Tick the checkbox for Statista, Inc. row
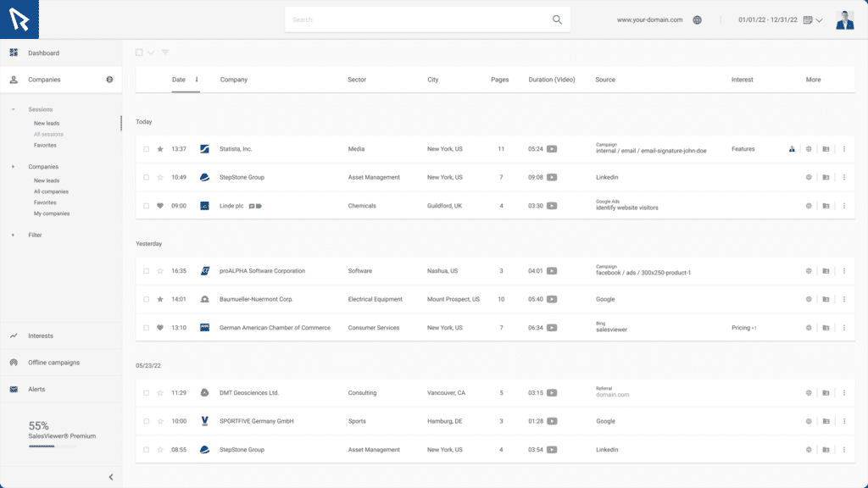The width and height of the screenshot is (868, 488). (x=146, y=149)
